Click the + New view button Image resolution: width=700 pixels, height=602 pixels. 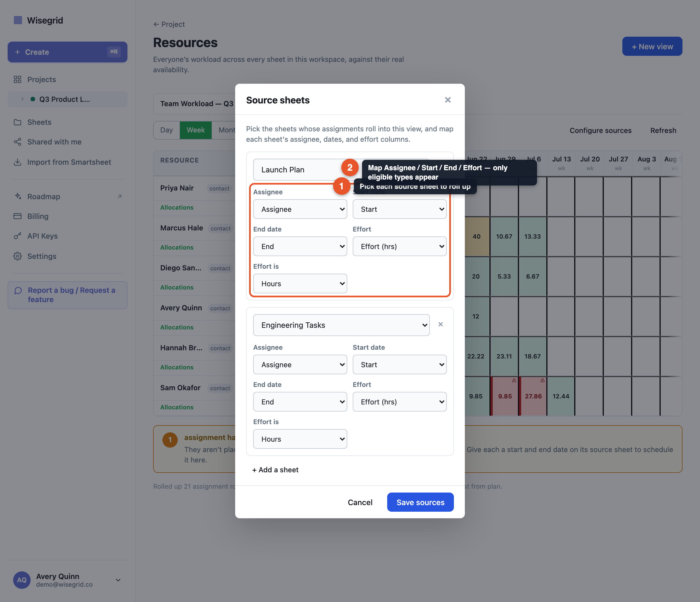click(652, 46)
